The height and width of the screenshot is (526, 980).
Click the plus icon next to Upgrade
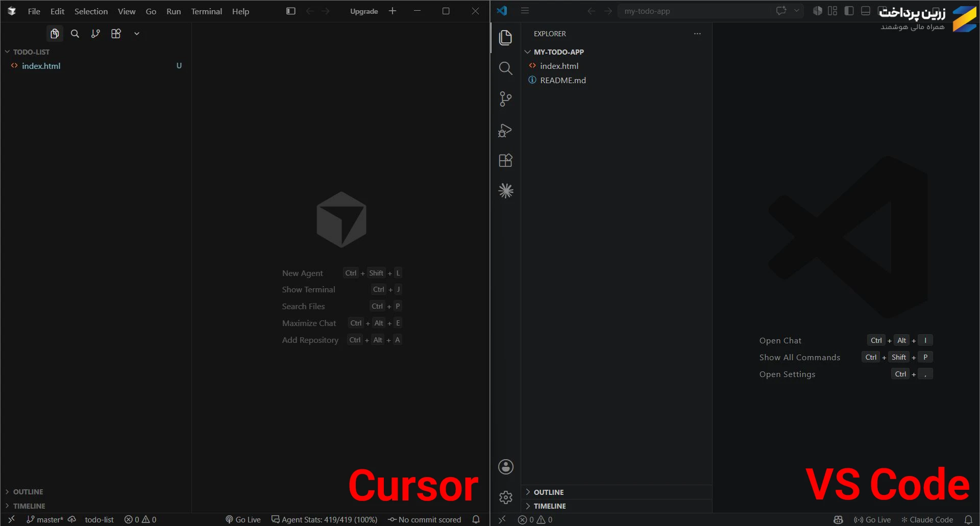click(x=393, y=11)
